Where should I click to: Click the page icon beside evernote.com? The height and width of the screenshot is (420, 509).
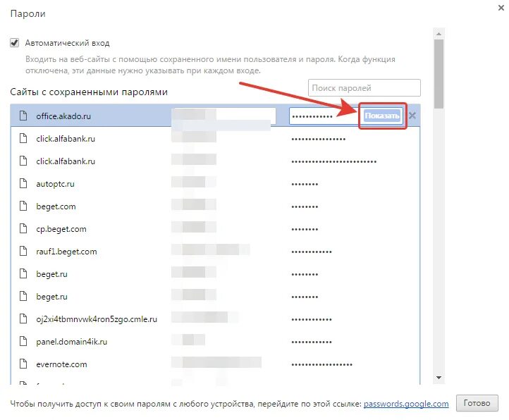point(23,364)
